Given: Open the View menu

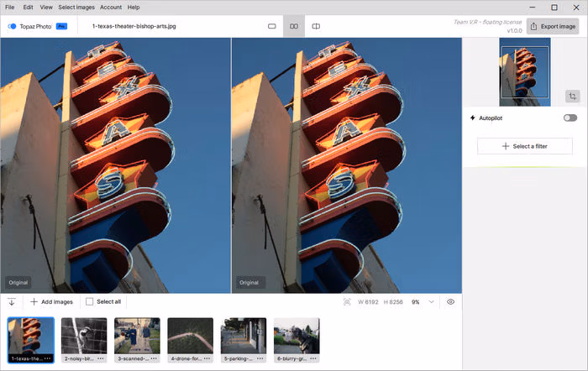Looking at the screenshot, I should coord(46,7).
